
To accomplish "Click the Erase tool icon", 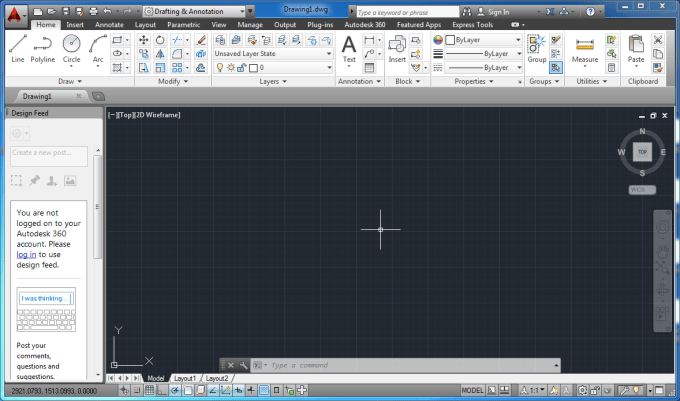I will [201, 40].
